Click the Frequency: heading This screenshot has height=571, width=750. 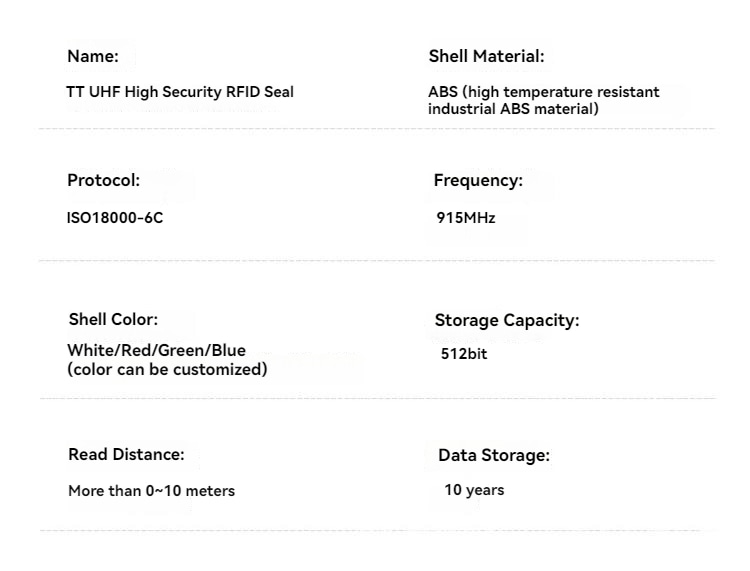(478, 180)
